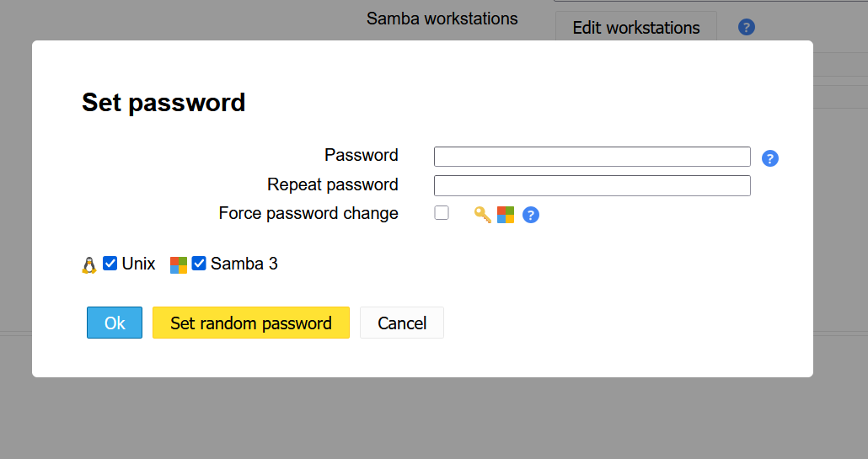Click the Set password dialog heading
This screenshot has width=868, height=459.
[x=163, y=103]
